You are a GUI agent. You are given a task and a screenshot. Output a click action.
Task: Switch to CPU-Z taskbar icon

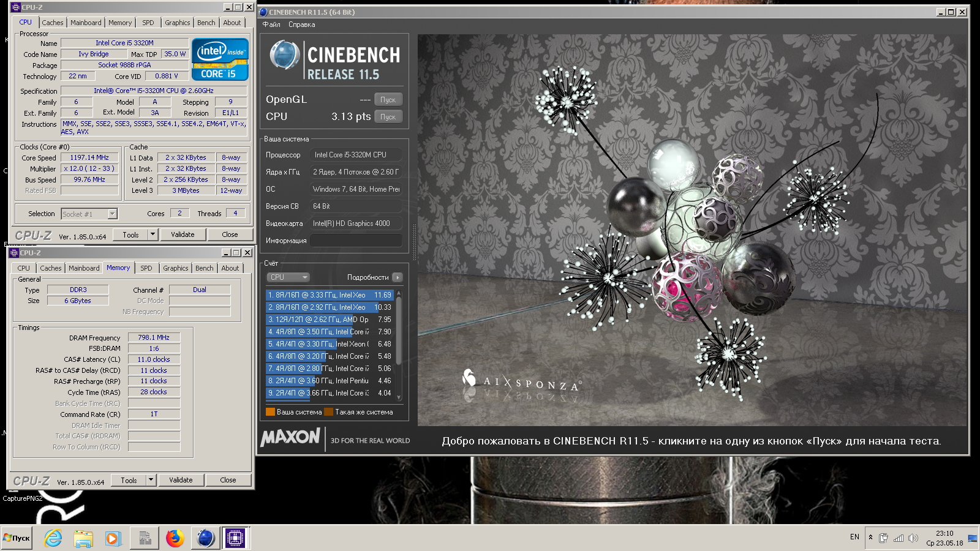[x=235, y=538]
